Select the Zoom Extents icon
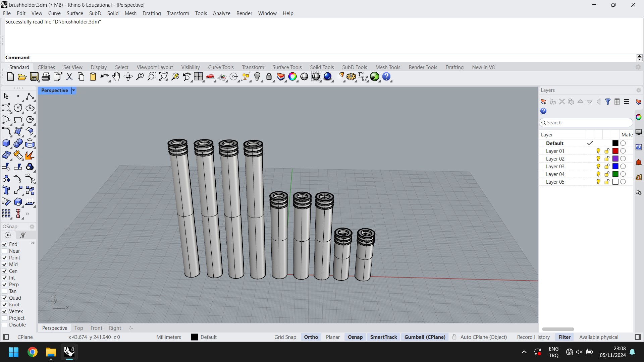The height and width of the screenshot is (362, 644). [x=163, y=77]
